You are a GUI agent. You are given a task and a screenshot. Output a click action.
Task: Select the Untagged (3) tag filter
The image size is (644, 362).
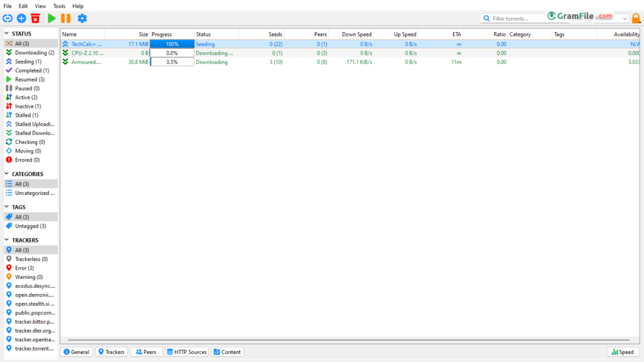pyautogui.click(x=31, y=226)
